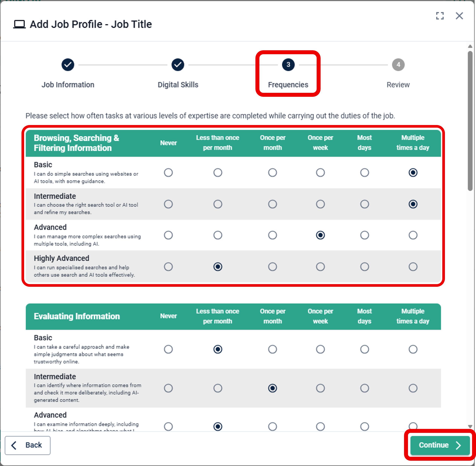476x466 pixels.
Task: Click the laptop icon beside dialog title
Action: (x=19, y=24)
